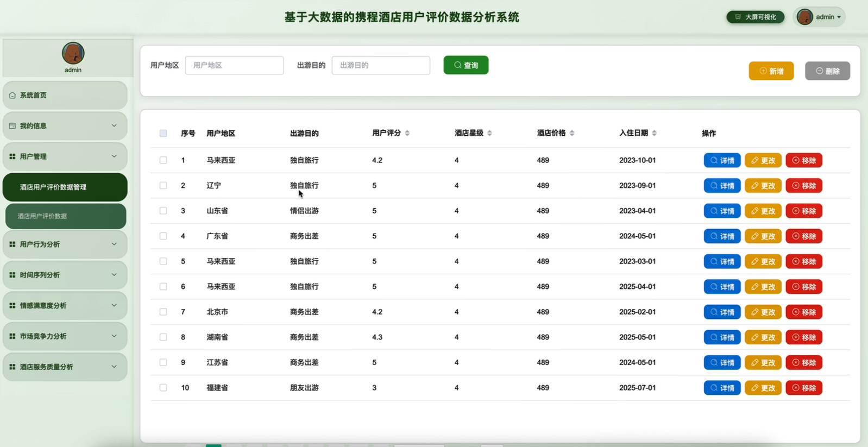This screenshot has width=868, height=447.
Task: Click 更改 pencil icon in row 7
Action: (x=754, y=312)
